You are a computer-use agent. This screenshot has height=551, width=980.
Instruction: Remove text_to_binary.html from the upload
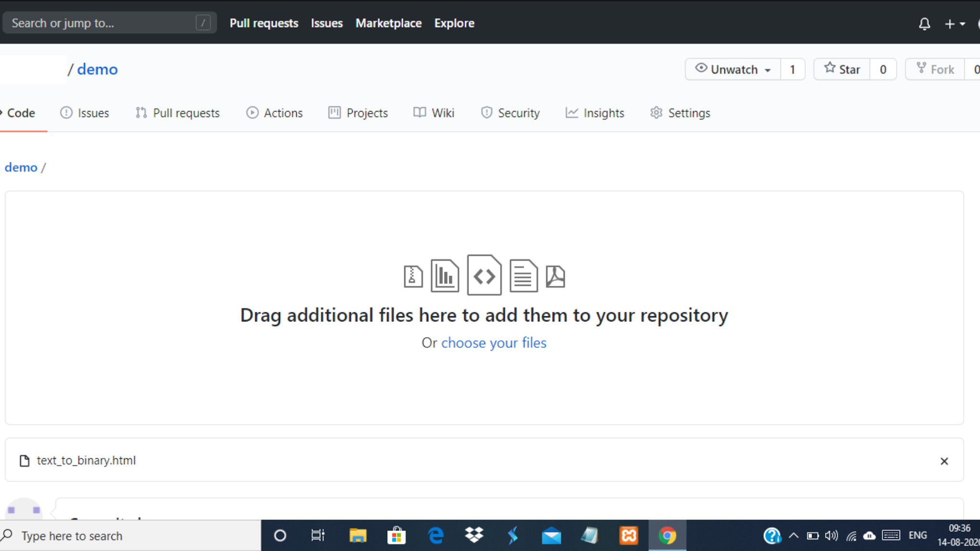(944, 461)
